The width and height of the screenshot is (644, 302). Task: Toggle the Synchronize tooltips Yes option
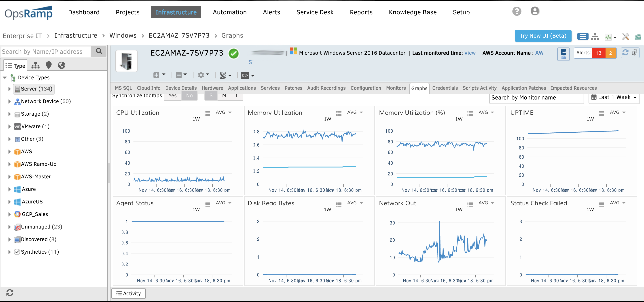pos(172,95)
